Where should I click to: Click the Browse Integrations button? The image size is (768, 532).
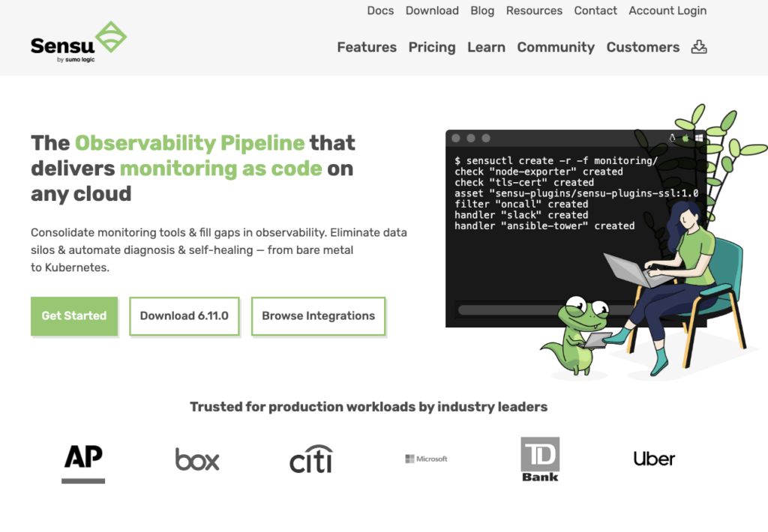318,316
